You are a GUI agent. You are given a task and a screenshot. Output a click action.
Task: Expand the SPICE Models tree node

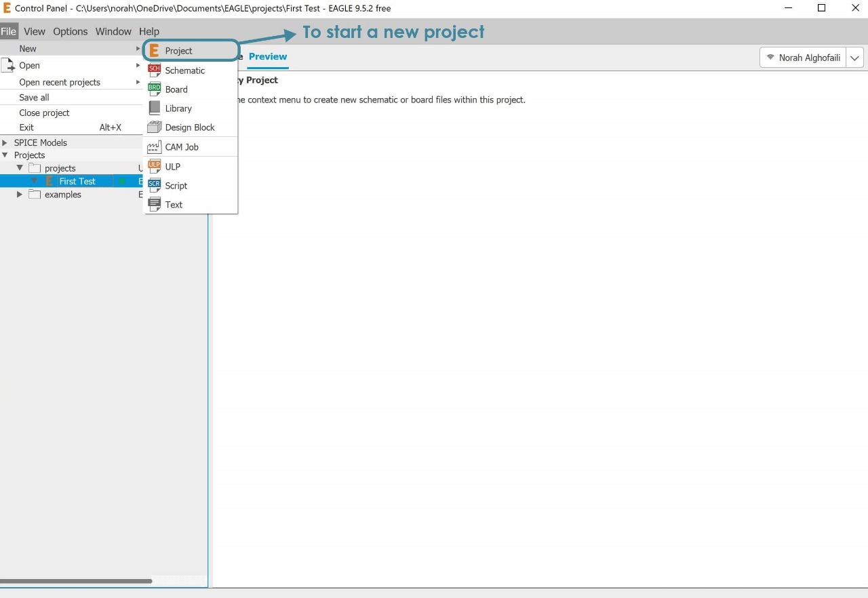(x=5, y=142)
